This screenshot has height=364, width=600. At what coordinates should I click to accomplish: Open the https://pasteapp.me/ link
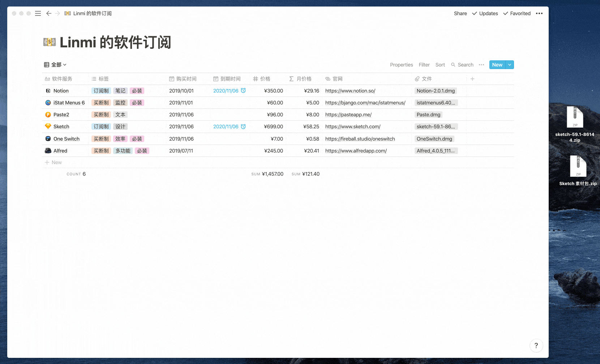[x=348, y=115]
